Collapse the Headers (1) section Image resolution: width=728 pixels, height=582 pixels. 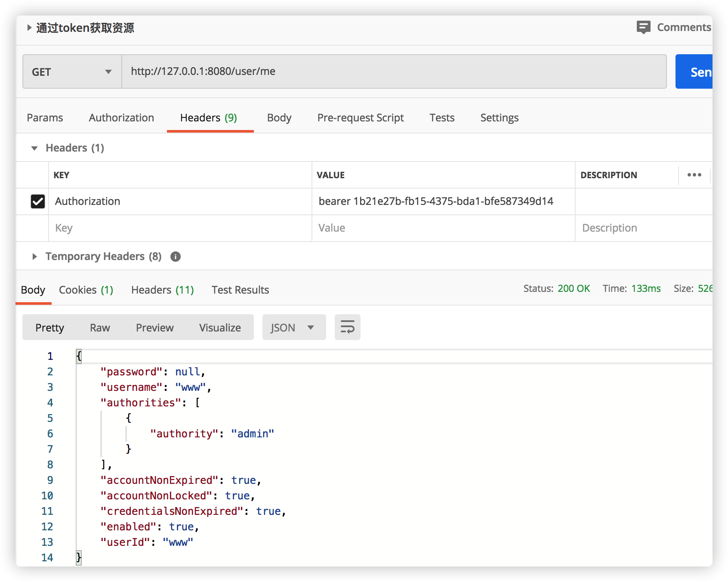click(x=34, y=148)
